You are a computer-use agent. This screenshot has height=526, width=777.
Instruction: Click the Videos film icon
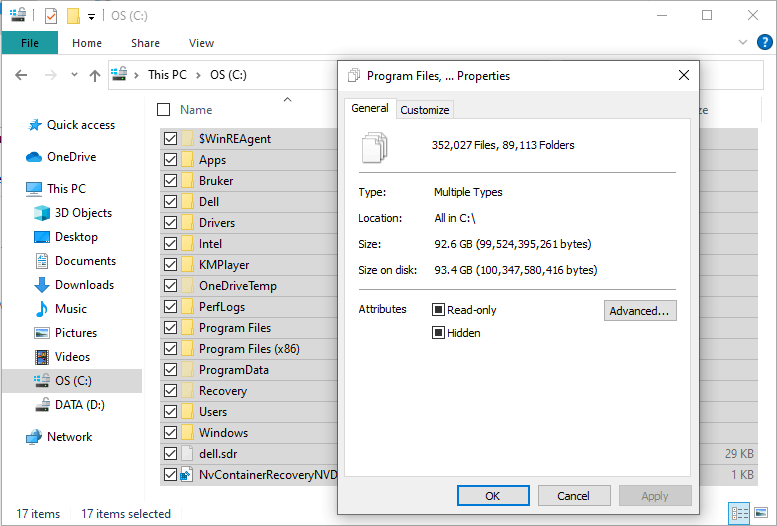42,357
